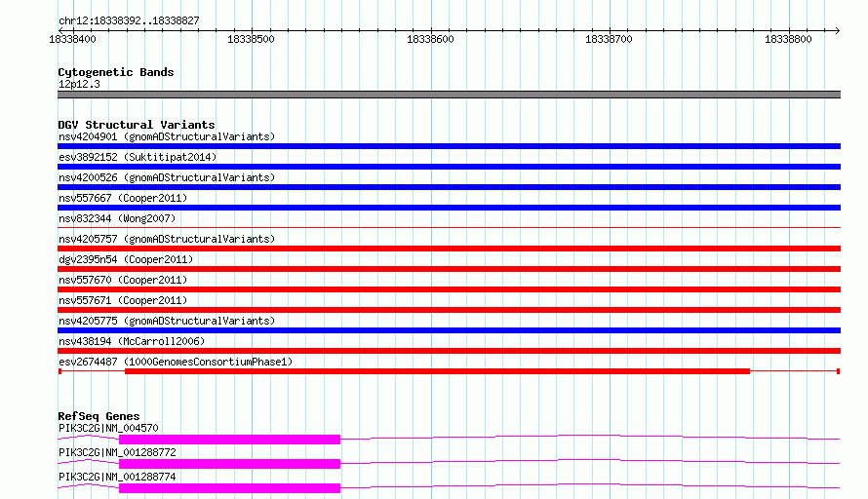This screenshot has width=868, height=499.
Task: Click the nsv4204901 gnomAD variant label
Action: (167, 136)
